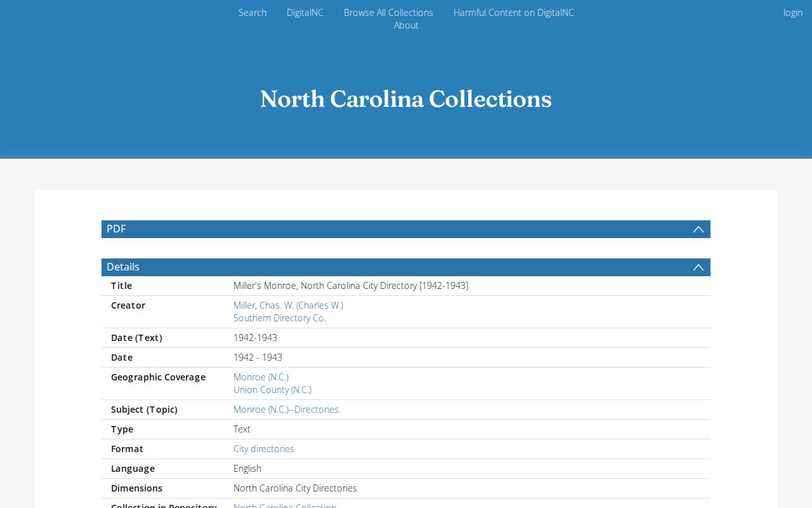Click the Type value Text
812x508 pixels.
pyautogui.click(x=242, y=429)
